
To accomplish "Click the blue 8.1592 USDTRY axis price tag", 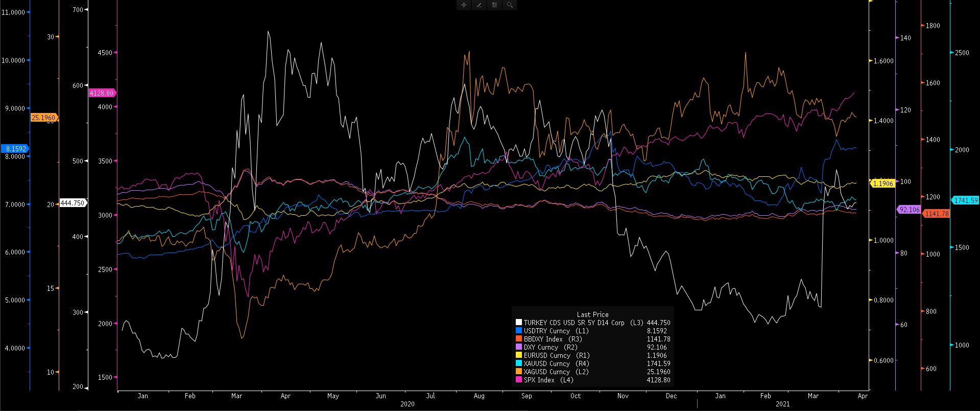I will coord(15,149).
